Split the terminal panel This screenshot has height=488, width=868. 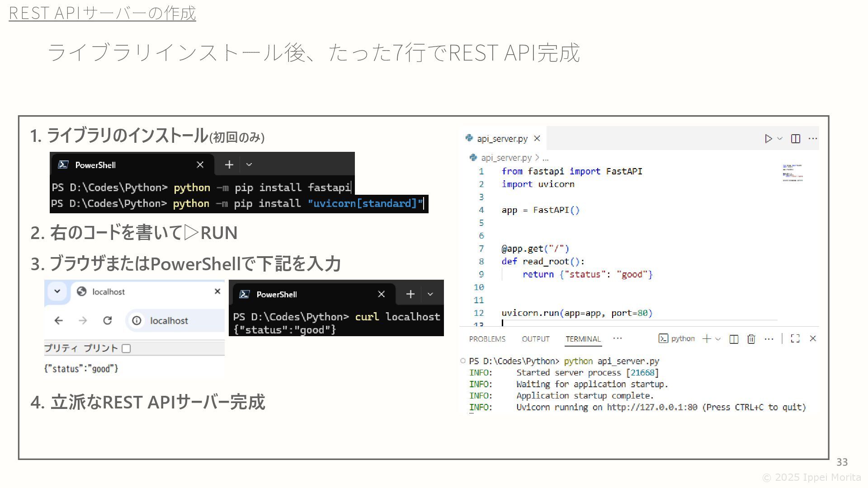click(734, 339)
